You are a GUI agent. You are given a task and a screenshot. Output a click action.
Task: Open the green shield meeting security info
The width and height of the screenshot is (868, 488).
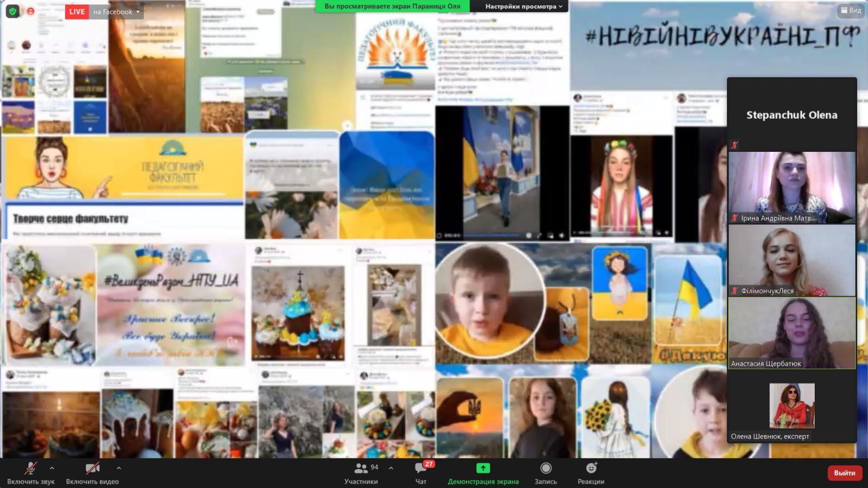click(12, 11)
